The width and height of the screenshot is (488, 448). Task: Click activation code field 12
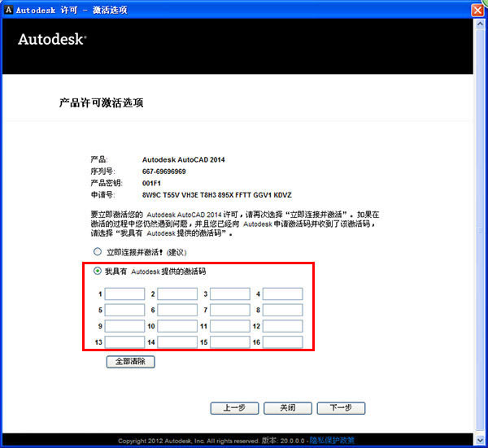click(282, 326)
